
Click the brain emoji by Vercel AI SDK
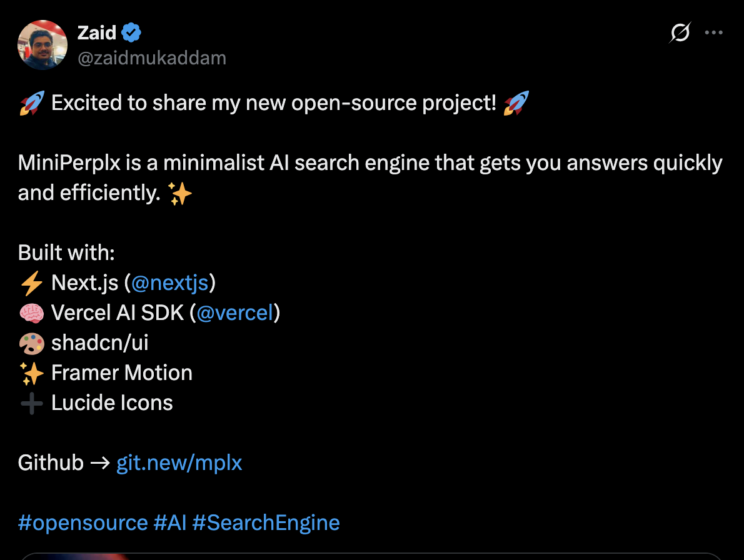(32, 313)
